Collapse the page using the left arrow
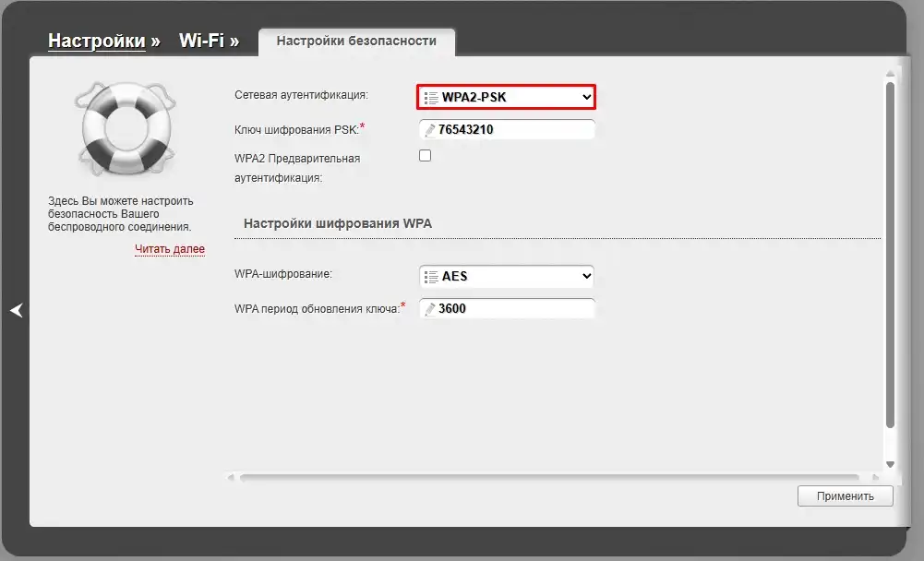The image size is (924, 561). coord(16,311)
